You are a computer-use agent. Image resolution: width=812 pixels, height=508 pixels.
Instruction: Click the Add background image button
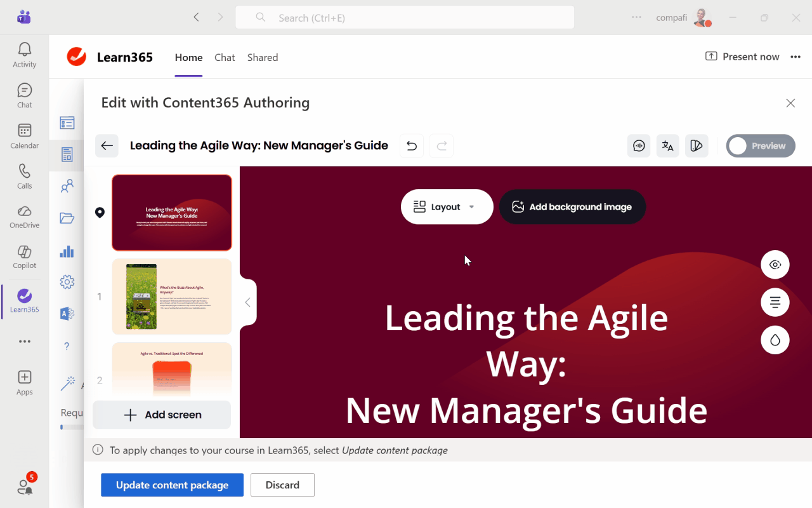pos(572,206)
